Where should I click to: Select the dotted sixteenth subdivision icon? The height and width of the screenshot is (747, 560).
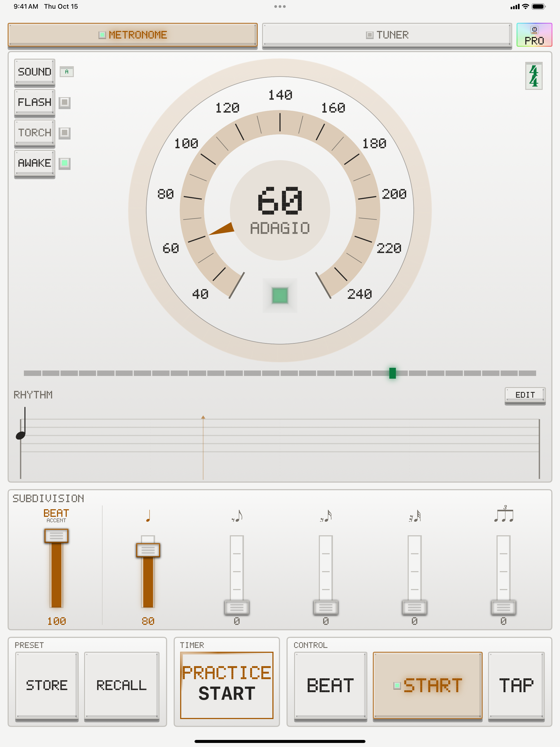pos(415,516)
